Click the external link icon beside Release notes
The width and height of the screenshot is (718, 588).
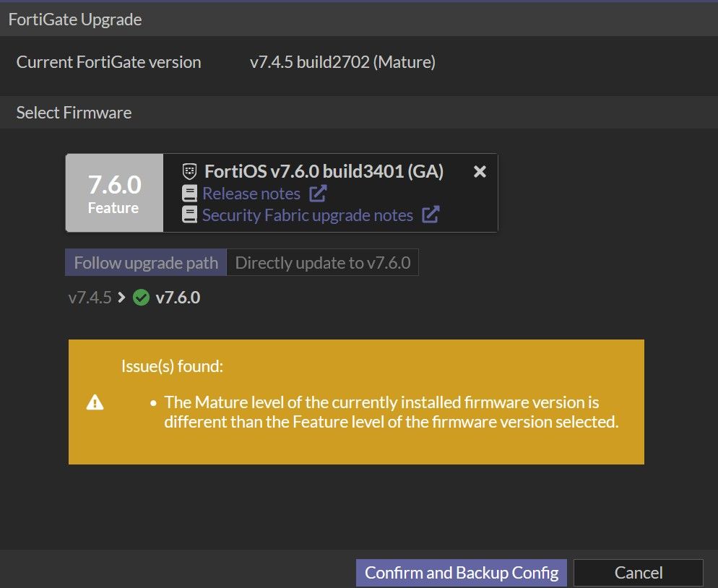click(x=318, y=194)
